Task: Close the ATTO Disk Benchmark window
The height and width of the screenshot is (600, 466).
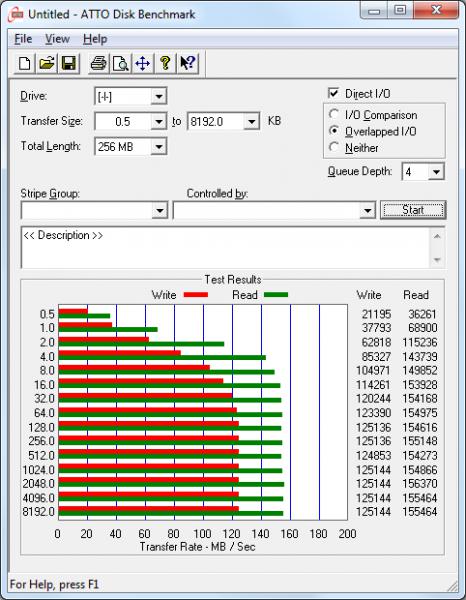Action: (436, 11)
